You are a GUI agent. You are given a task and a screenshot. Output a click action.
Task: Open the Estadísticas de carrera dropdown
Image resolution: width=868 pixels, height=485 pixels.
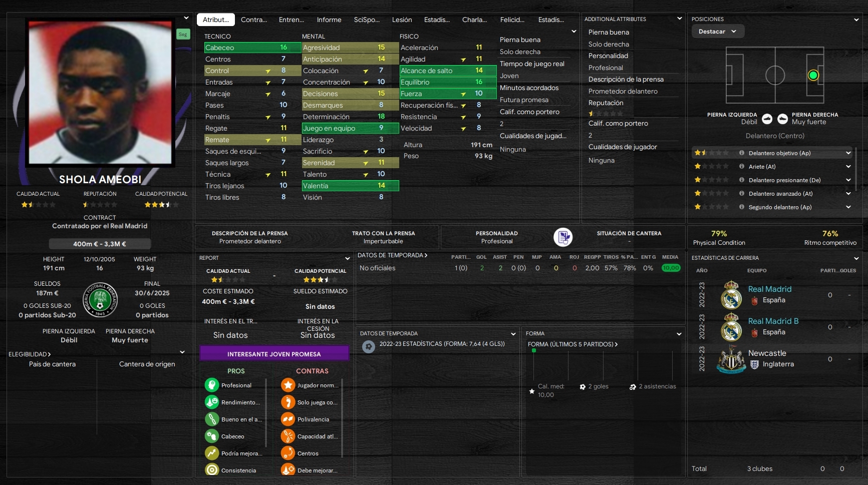coord(856,258)
